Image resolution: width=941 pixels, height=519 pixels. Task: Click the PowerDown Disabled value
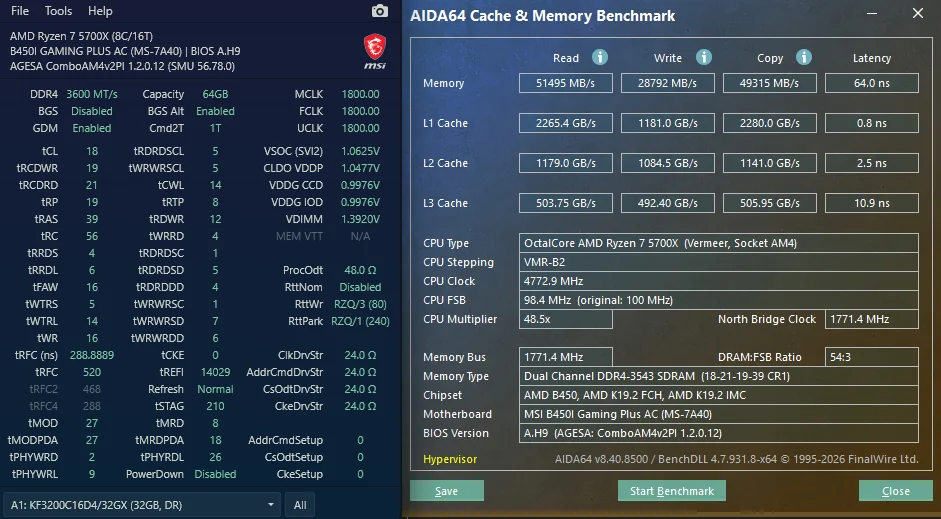coord(215,474)
